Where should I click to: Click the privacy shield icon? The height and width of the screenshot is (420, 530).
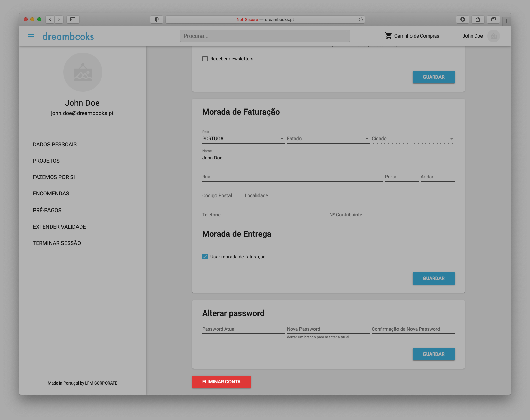(156, 19)
